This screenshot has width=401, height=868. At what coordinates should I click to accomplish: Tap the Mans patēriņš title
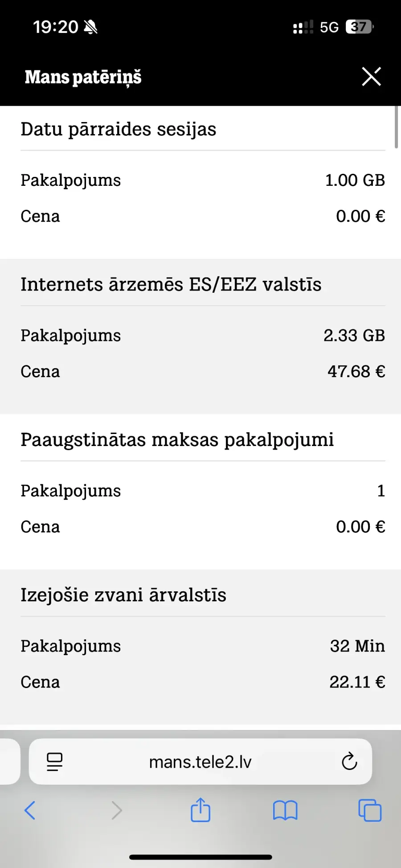[83, 77]
